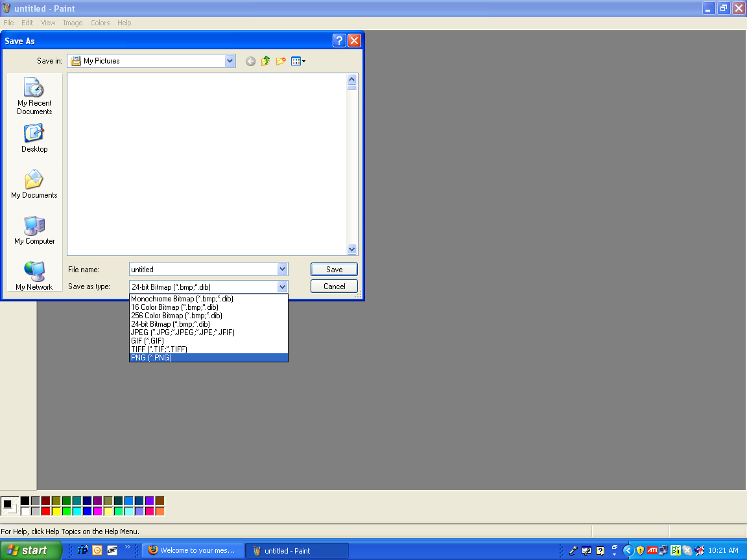Open the Windows Start menu

click(30, 550)
